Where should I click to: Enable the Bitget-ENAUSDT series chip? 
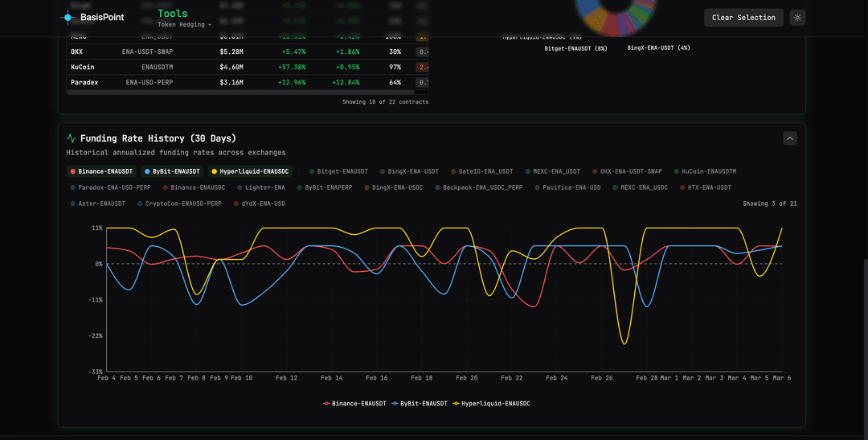coord(338,171)
